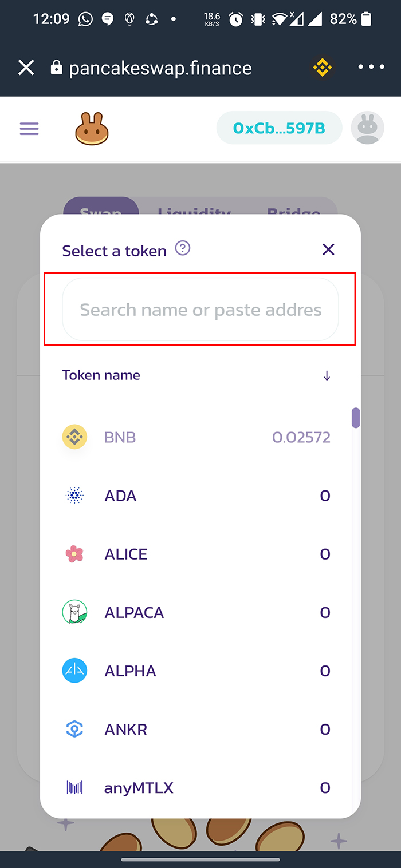
Task: Click the ALPACA token icon
Action: point(74,612)
